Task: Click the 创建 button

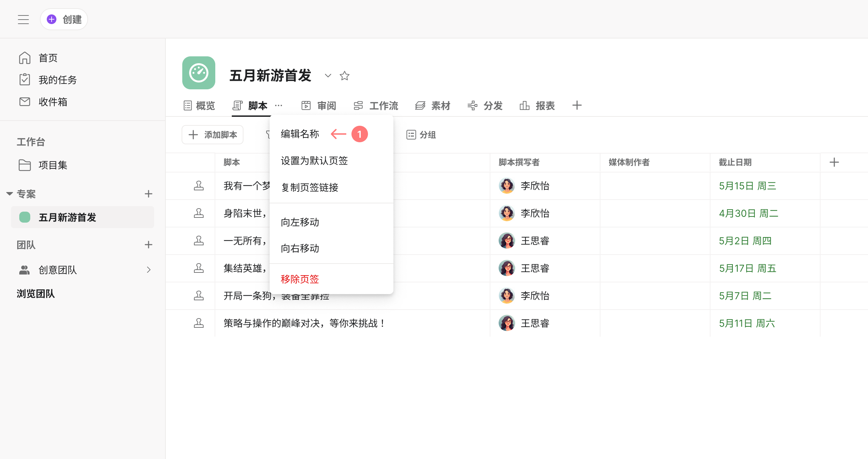Action: tap(64, 20)
